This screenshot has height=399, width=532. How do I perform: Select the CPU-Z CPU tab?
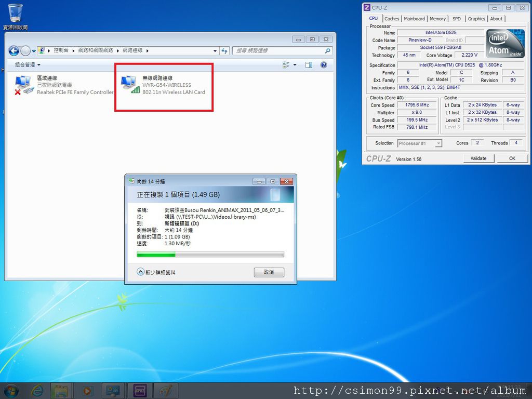(x=374, y=18)
